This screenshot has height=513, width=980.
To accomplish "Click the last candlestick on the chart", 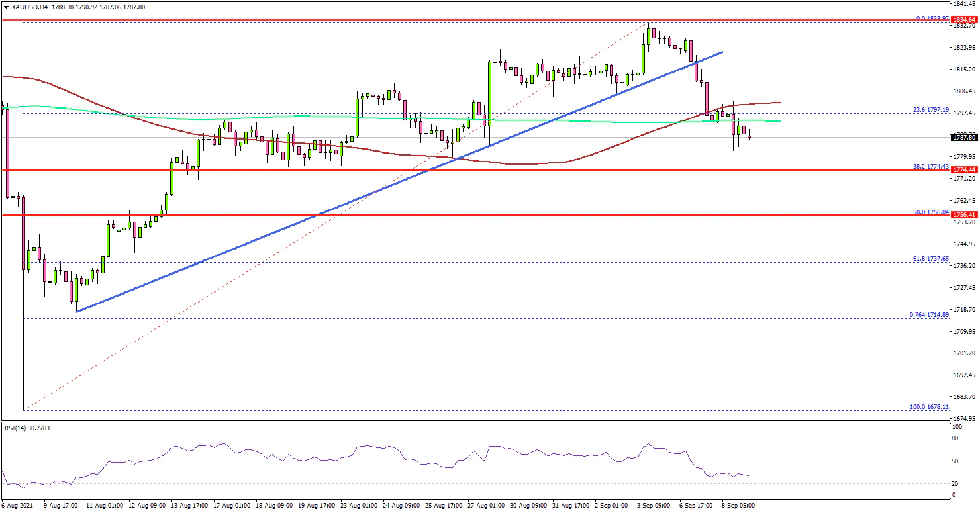I will coord(750,136).
